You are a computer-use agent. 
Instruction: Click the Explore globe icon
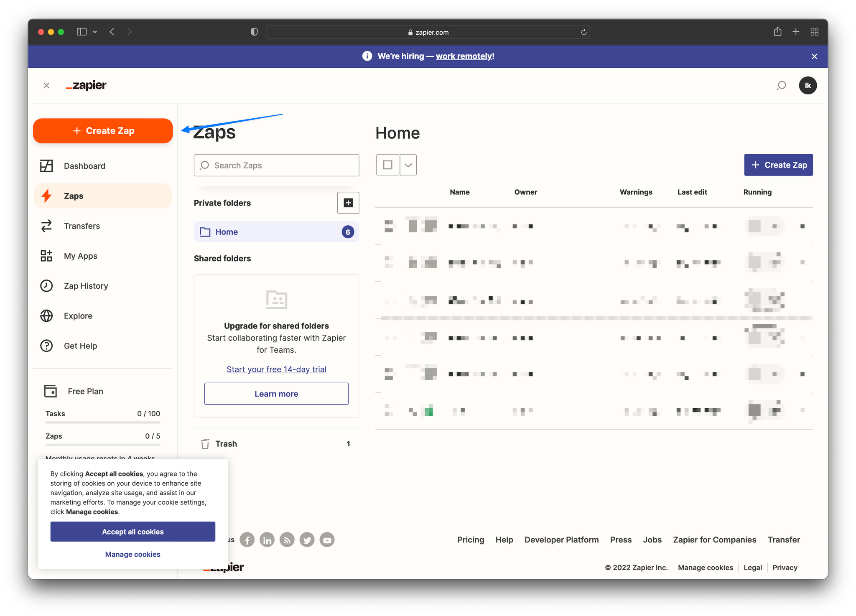click(x=46, y=316)
